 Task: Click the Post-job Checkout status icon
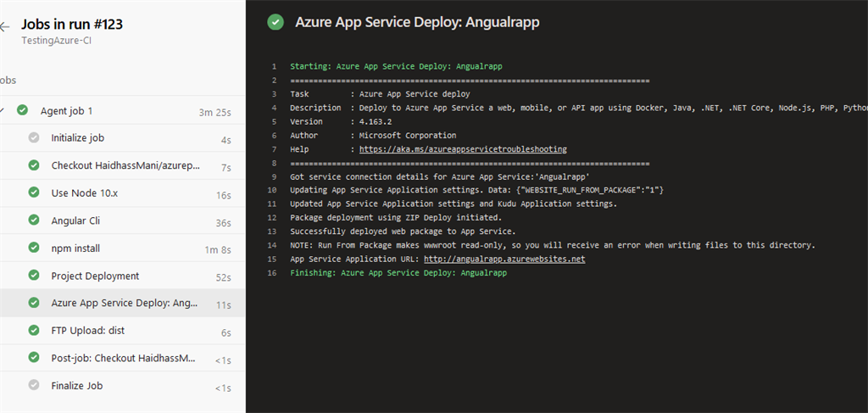tap(34, 358)
